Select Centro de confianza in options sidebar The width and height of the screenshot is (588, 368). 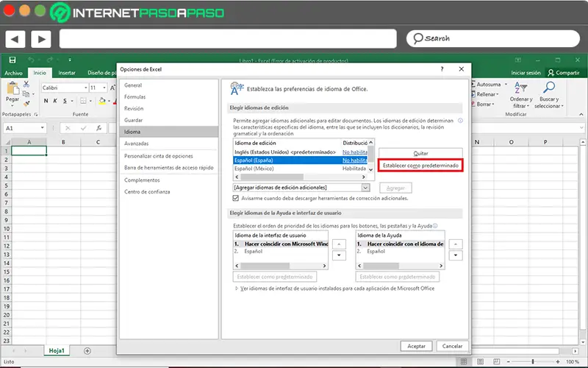click(x=169, y=191)
